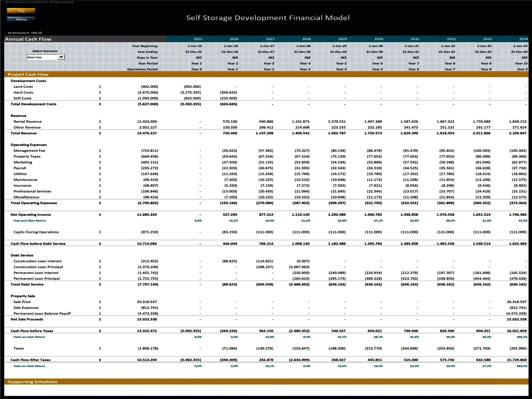Click the Net Operating Income label
The image size is (532, 399).
point(31,214)
